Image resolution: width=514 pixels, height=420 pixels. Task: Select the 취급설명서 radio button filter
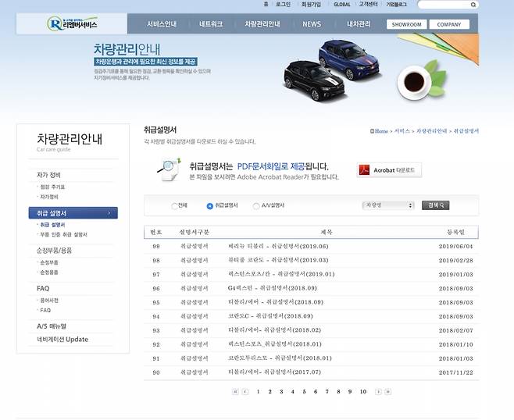tap(209, 206)
